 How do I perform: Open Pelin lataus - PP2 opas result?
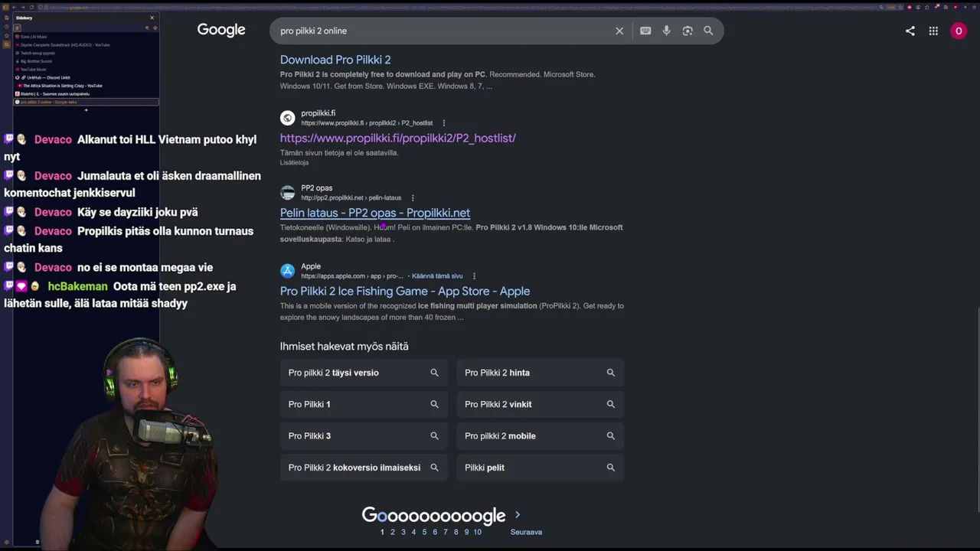click(x=375, y=213)
